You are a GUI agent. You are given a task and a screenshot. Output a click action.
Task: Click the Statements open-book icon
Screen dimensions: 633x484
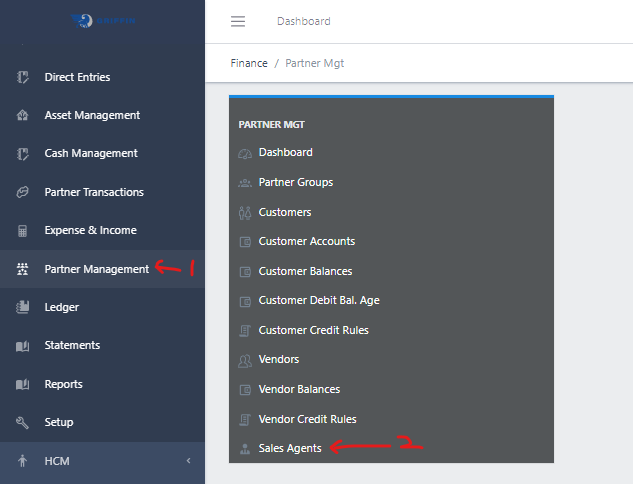(x=23, y=346)
